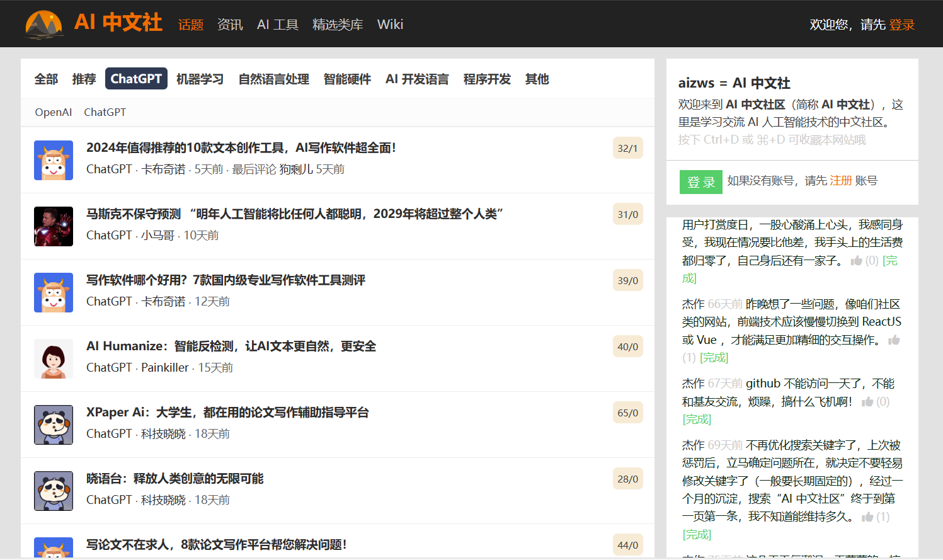Click Painkiller's avatar on AI Humanize post
Viewport: 943px width, 560px height.
click(54, 358)
